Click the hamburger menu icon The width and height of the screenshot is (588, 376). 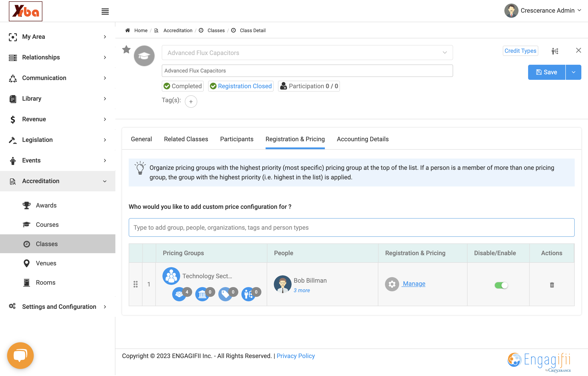click(105, 11)
